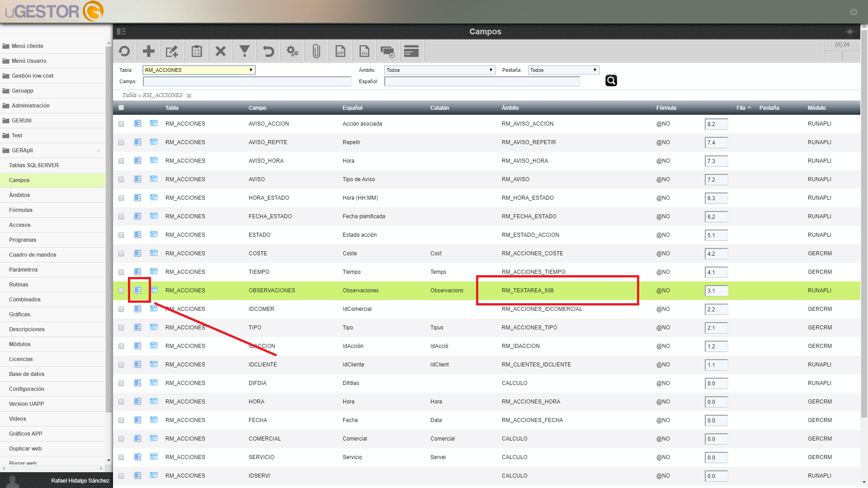The width and height of the screenshot is (868, 488).
Task: Tick the checkbox for IDCLIENTE row
Action: click(121, 365)
